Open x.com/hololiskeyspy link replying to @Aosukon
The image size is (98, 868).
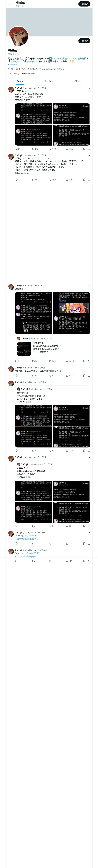click(26, 539)
